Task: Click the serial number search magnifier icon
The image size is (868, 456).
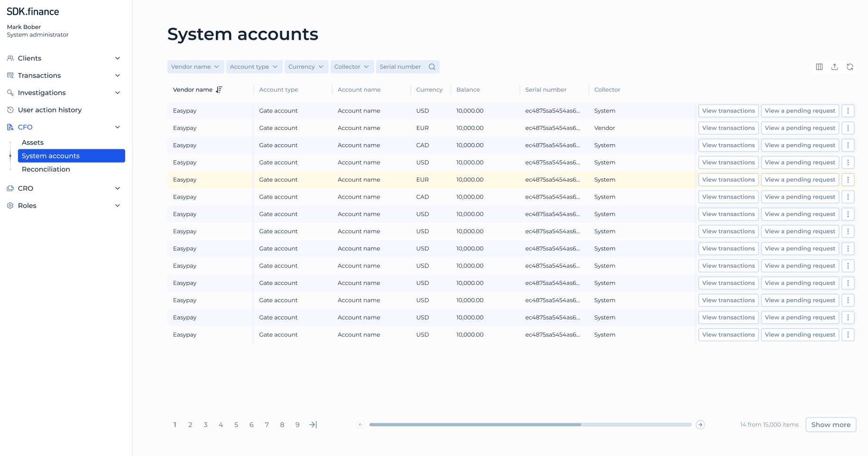Action: pyautogui.click(x=432, y=67)
